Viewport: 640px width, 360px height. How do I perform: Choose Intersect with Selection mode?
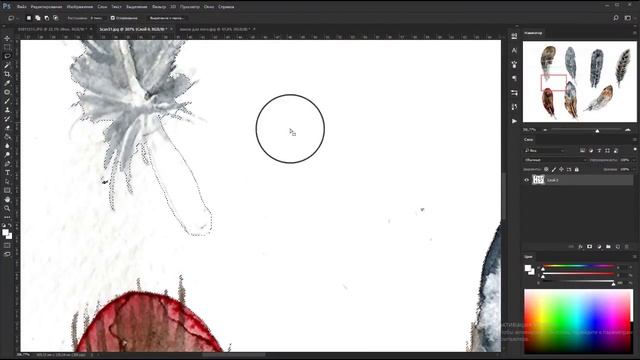click(x=56, y=18)
